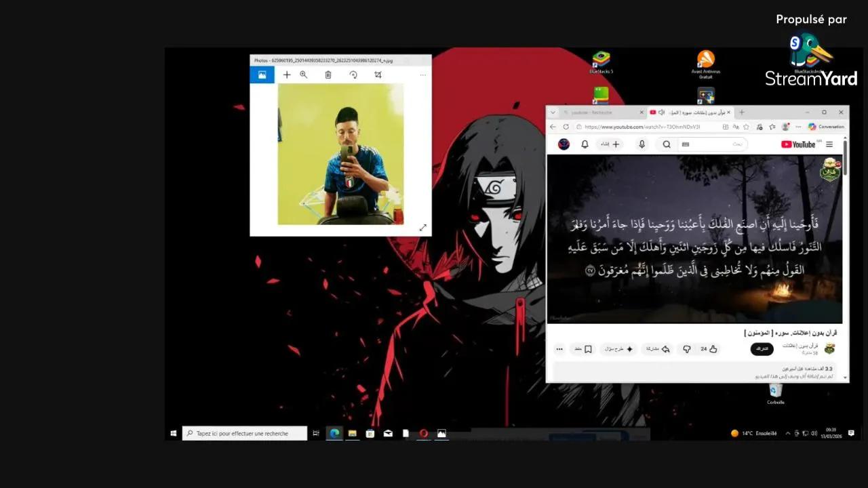Open Edge settings and more menu

[x=797, y=127]
